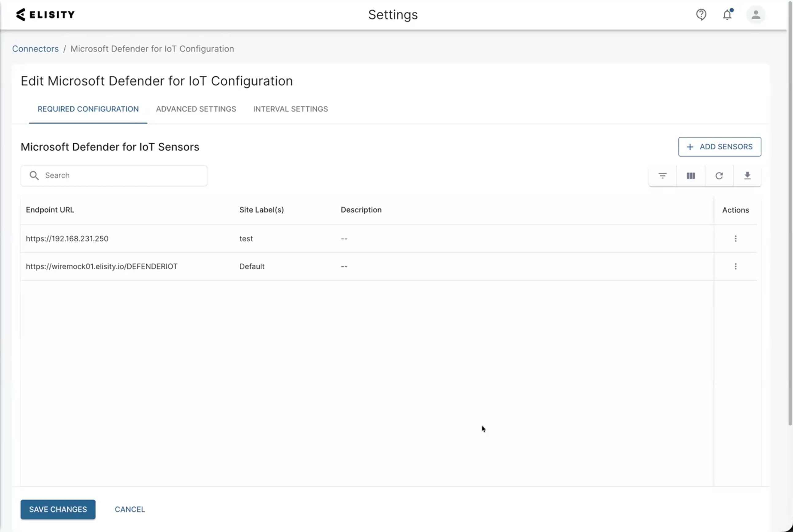The width and height of the screenshot is (793, 532).
Task: Open actions menu for 192.168.231.250 sensor
Action: (735, 238)
